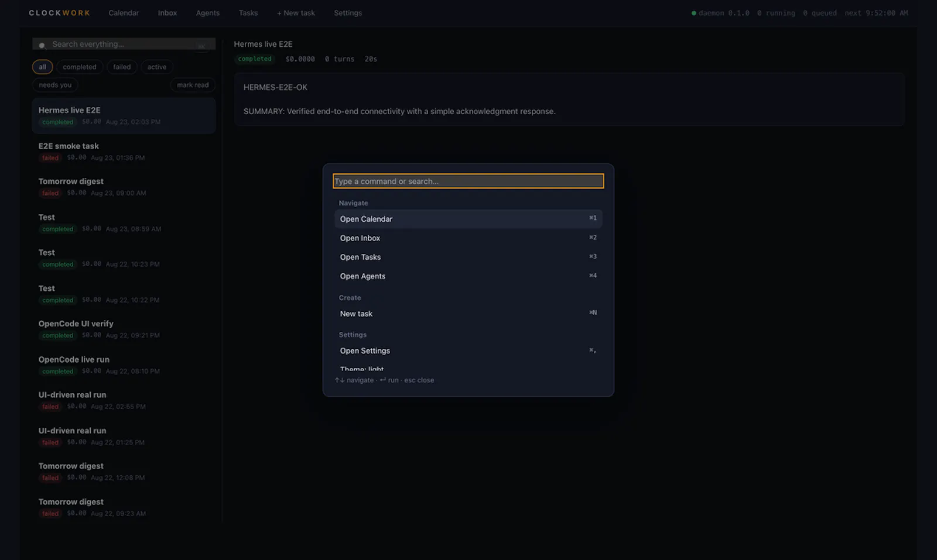Click the 'next 9:52:00 AM' status text

point(876,13)
